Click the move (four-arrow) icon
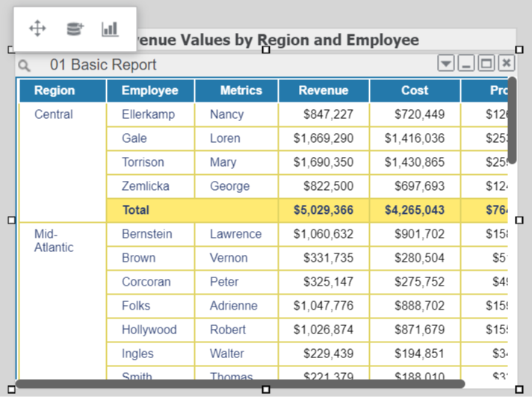This screenshot has height=397, width=532. point(37,28)
